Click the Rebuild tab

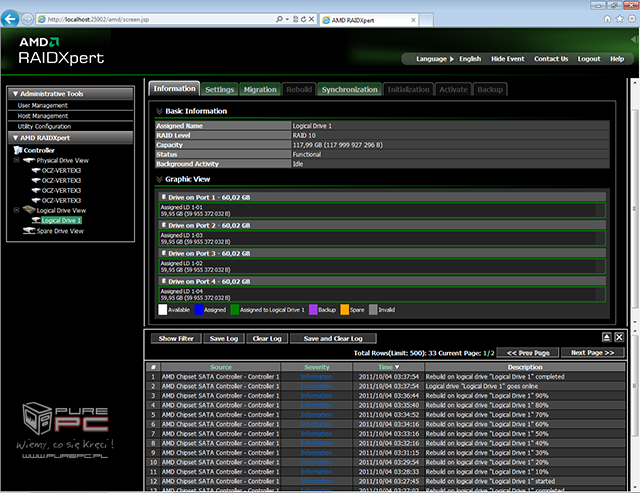(x=299, y=89)
